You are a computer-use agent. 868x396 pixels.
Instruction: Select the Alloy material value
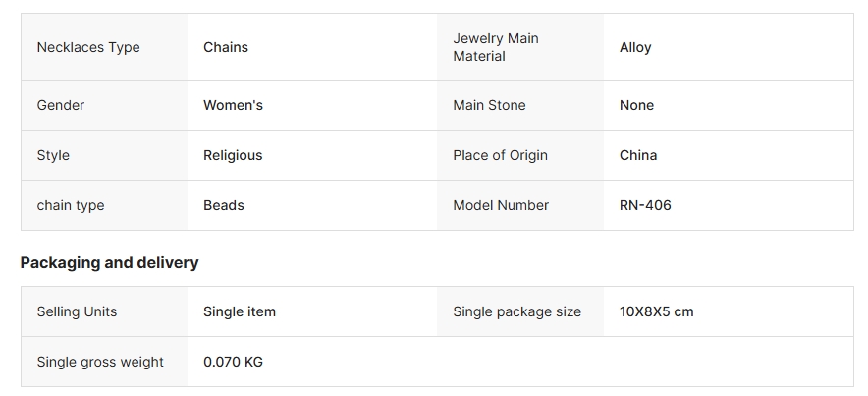click(635, 47)
